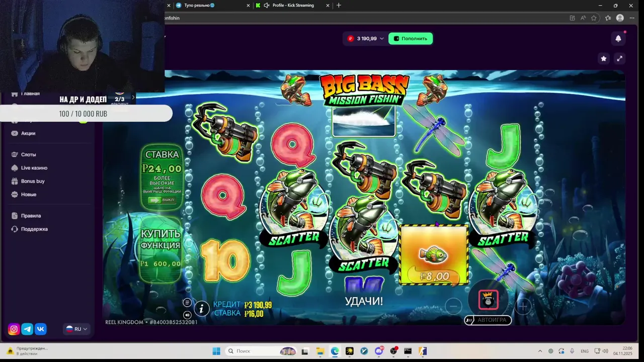Add game to favorites with star icon
This screenshot has width=644, height=362.
click(x=604, y=58)
